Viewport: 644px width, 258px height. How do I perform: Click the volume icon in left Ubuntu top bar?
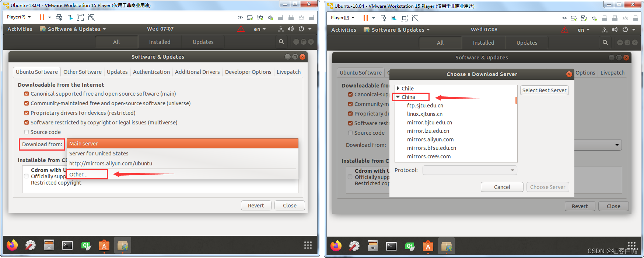[291, 29]
